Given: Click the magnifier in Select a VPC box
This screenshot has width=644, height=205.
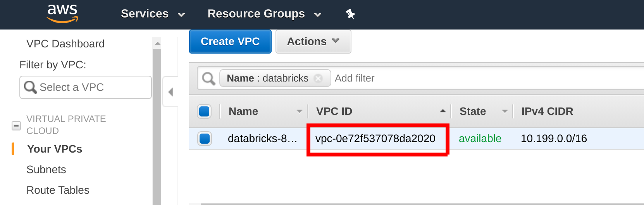Looking at the screenshot, I should [30, 87].
